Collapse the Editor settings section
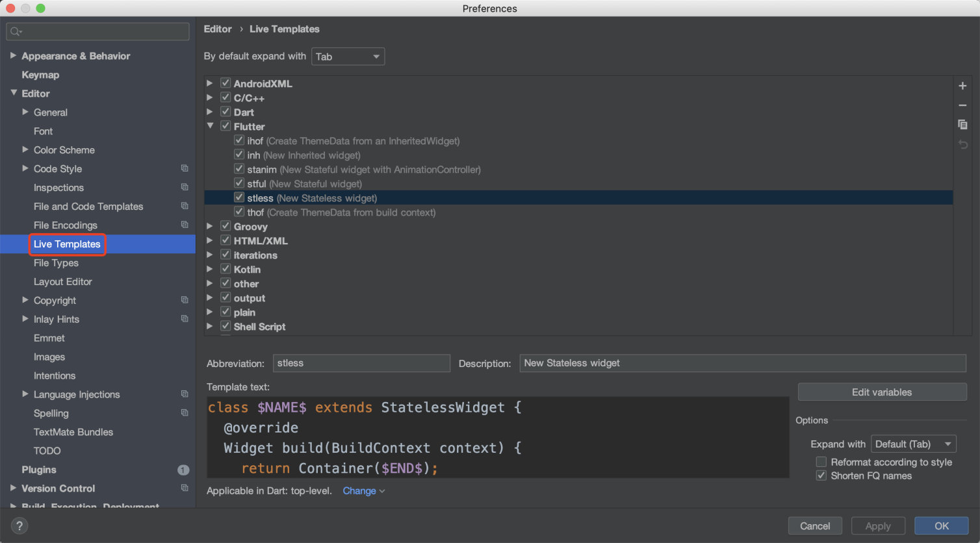 click(14, 93)
